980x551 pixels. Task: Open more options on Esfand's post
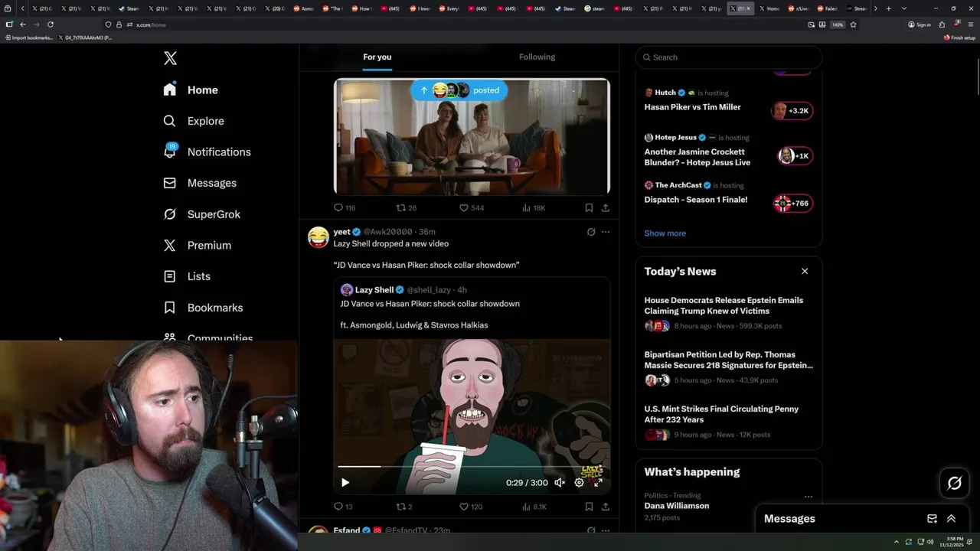pyautogui.click(x=606, y=530)
